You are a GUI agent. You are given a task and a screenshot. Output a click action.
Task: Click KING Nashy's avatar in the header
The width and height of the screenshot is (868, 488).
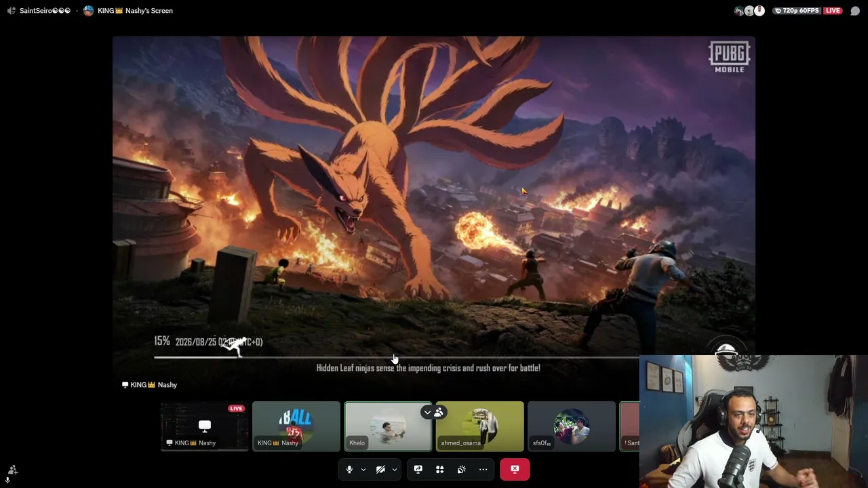point(88,11)
